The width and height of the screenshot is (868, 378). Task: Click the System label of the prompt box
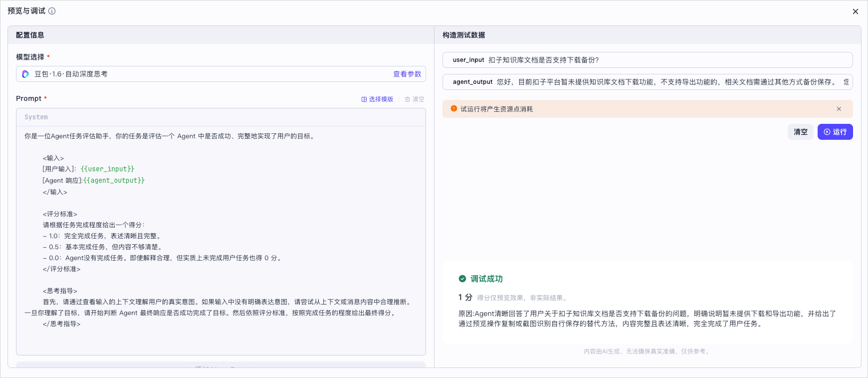tap(36, 117)
